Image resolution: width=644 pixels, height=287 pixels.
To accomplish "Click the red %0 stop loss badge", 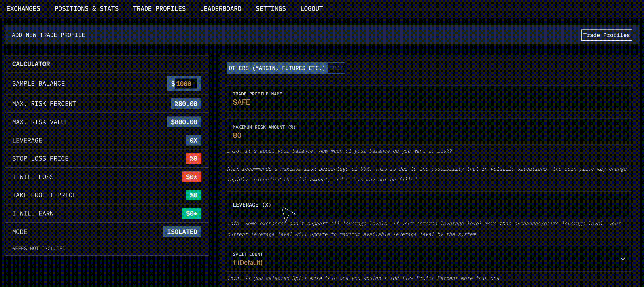I will coord(193,158).
